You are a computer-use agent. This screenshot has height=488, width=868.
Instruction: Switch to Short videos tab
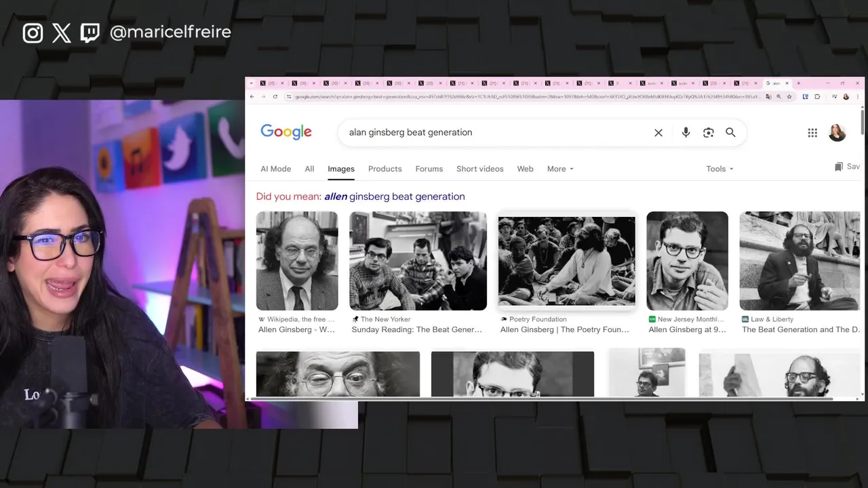480,169
